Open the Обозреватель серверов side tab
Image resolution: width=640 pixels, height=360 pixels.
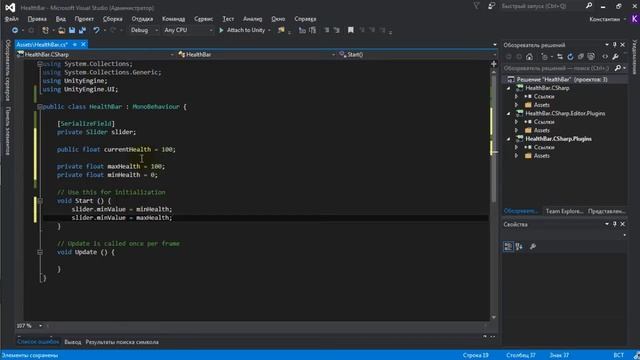[x=8, y=70]
